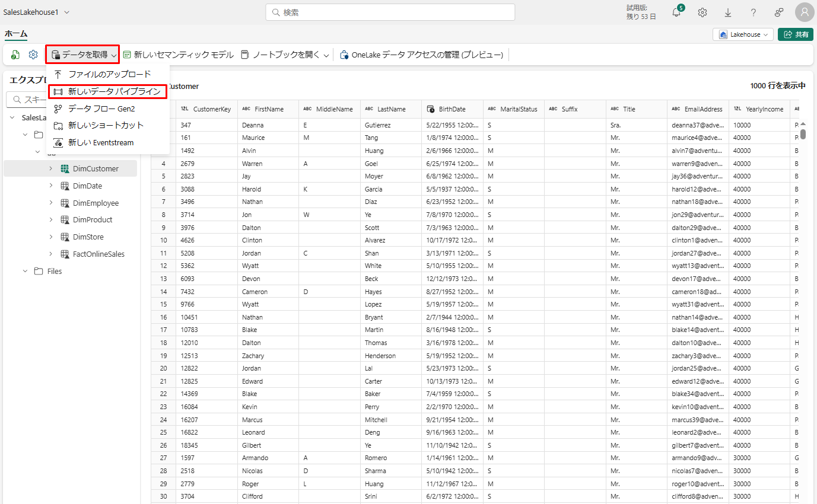The image size is (817, 504).
Task: Open settings gear in top header
Action: point(702,12)
